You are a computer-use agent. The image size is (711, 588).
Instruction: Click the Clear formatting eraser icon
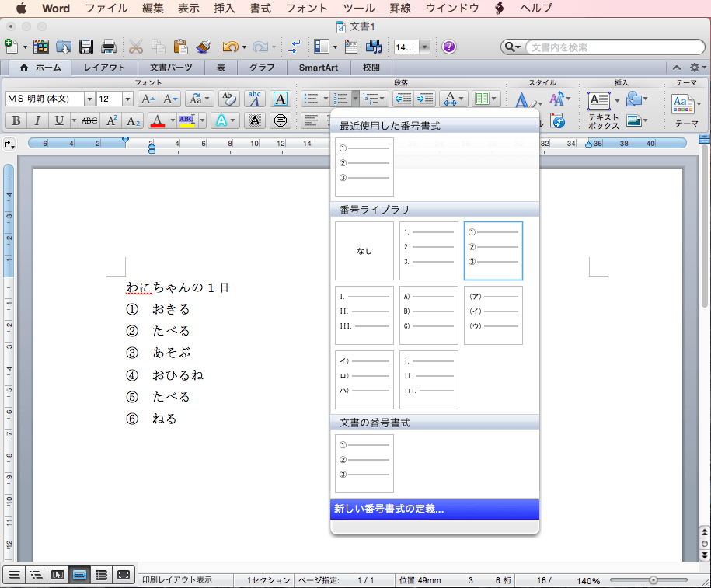(229, 99)
